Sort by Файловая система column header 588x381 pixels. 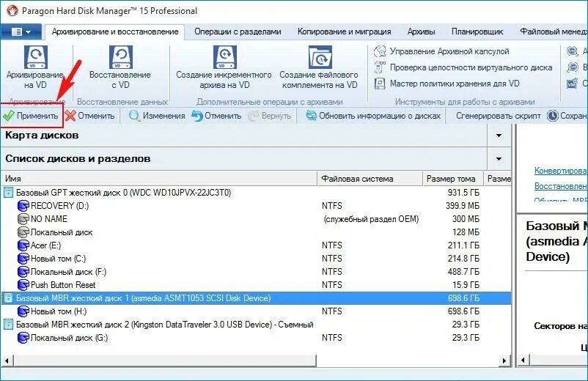[370, 179]
